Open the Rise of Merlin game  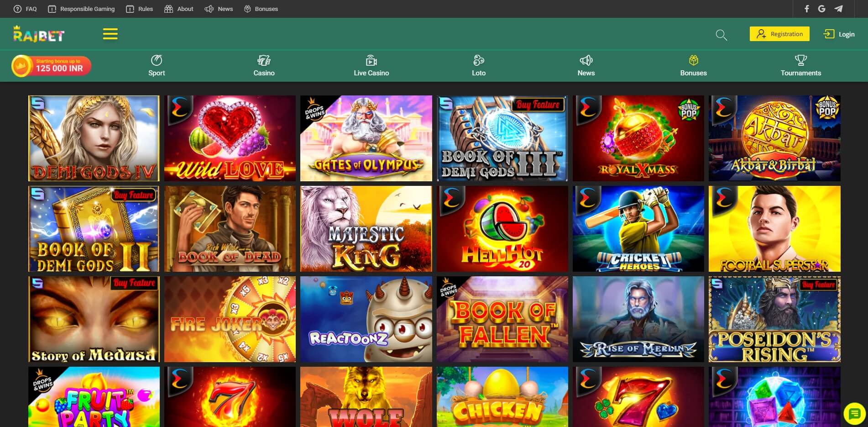tap(638, 319)
